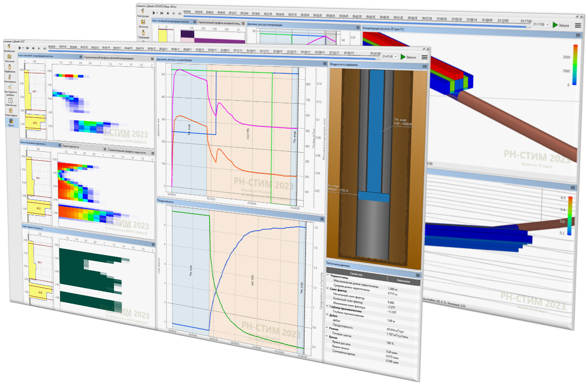The image size is (588, 386).
Task: Collapse Червоточины group in table
Action: click(327, 275)
